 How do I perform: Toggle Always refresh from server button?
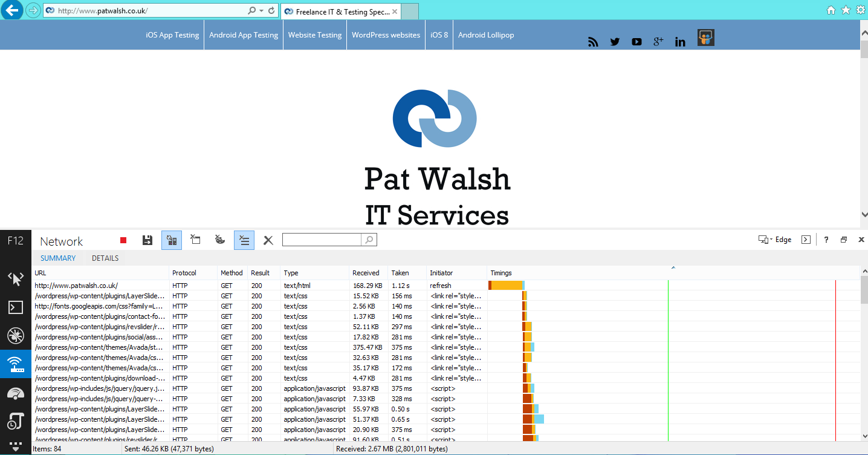coord(172,240)
